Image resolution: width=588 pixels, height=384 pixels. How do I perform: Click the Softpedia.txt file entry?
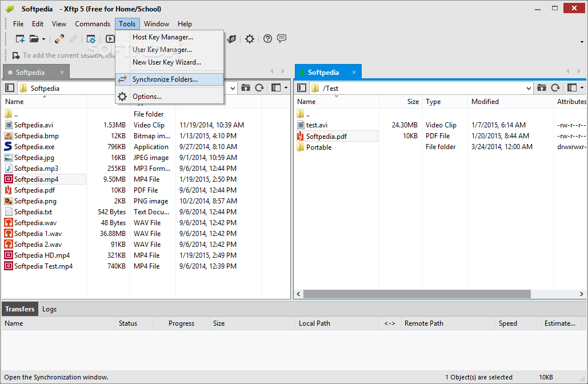[33, 212]
